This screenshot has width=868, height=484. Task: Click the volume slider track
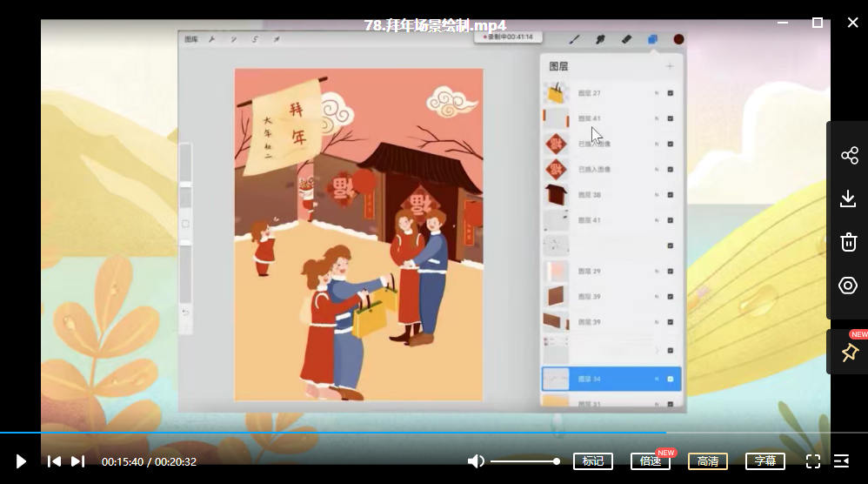524,461
